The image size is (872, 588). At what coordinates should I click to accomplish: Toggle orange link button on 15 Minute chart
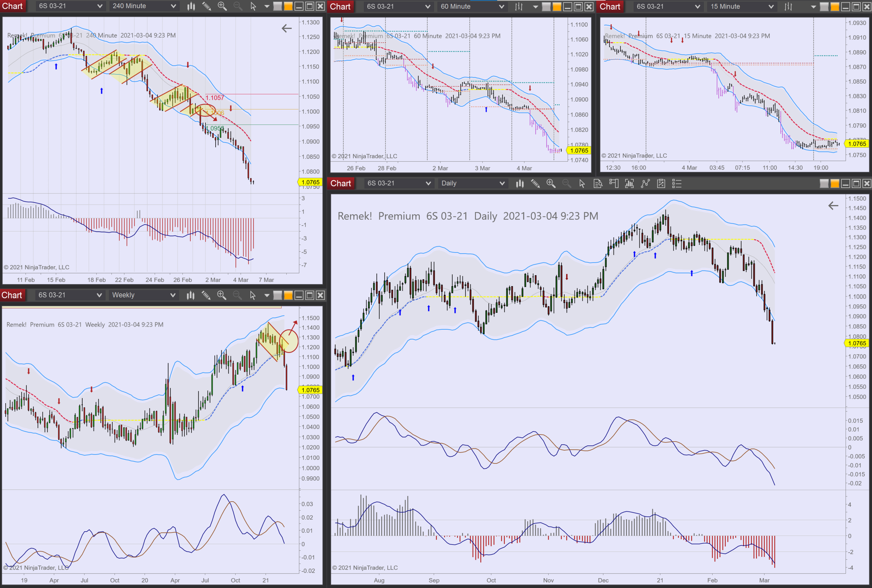tap(835, 6)
